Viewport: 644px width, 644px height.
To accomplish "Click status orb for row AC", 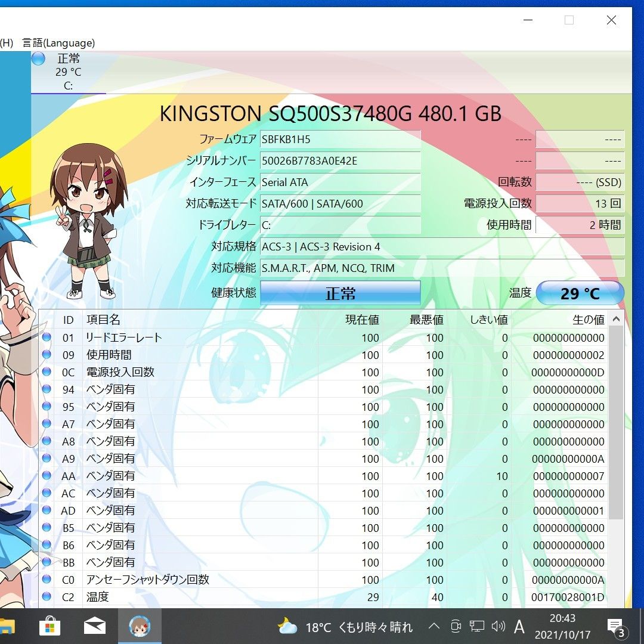I will tap(47, 493).
